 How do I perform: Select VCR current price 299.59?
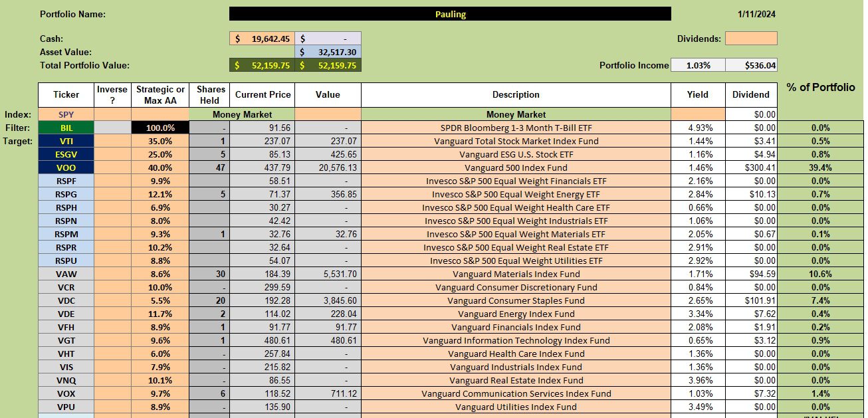pyautogui.click(x=263, y=287)
